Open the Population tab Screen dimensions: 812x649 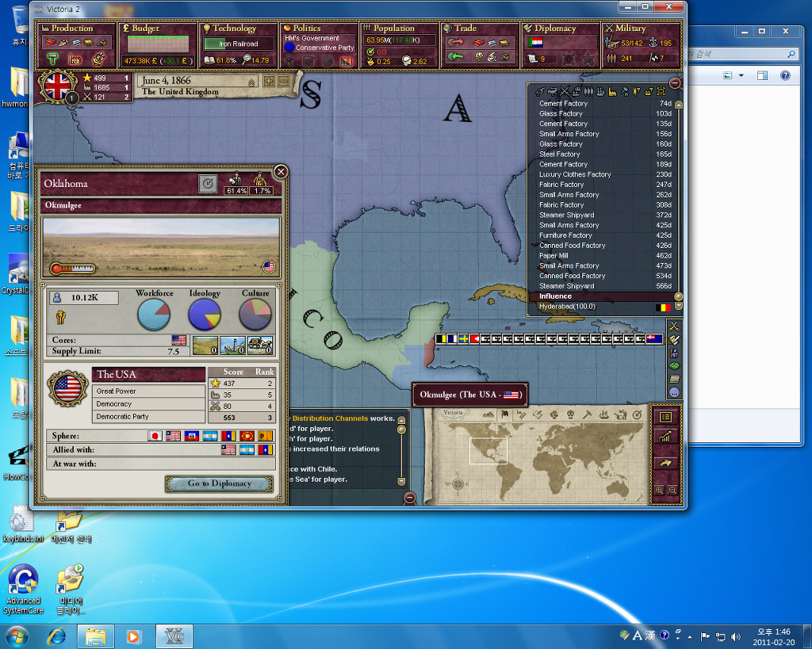point(400,45)
